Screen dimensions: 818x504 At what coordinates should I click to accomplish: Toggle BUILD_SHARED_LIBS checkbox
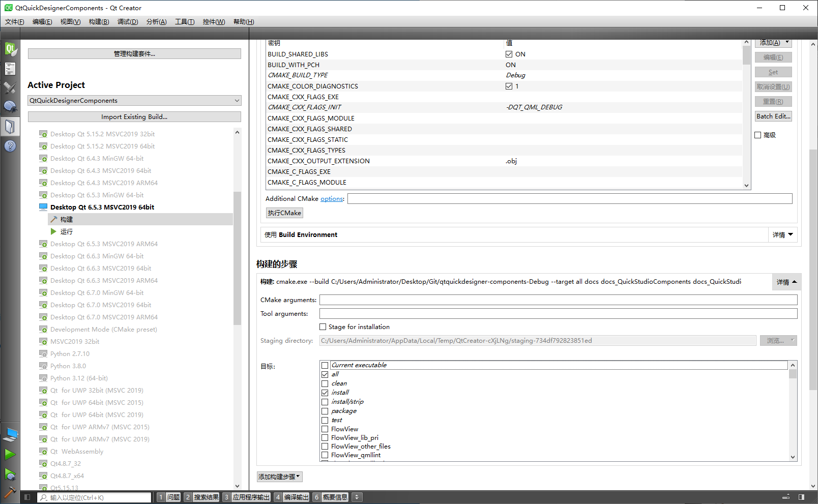509,54
